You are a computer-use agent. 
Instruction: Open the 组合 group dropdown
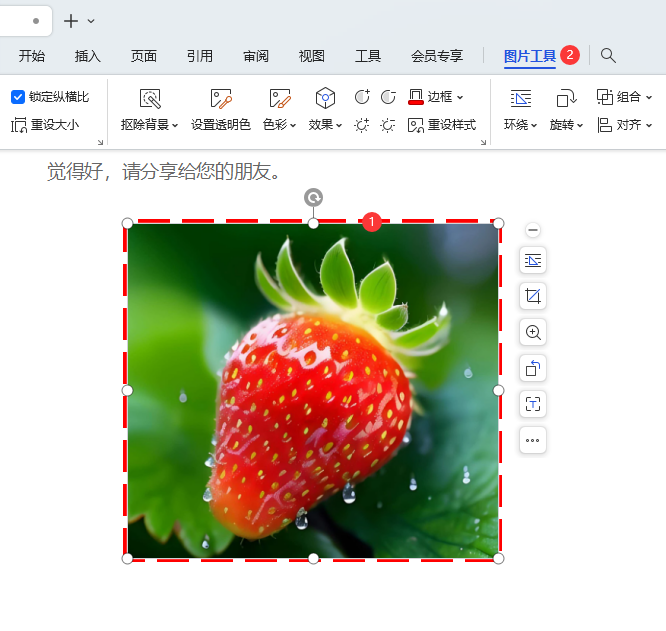(x=624, y=97)
